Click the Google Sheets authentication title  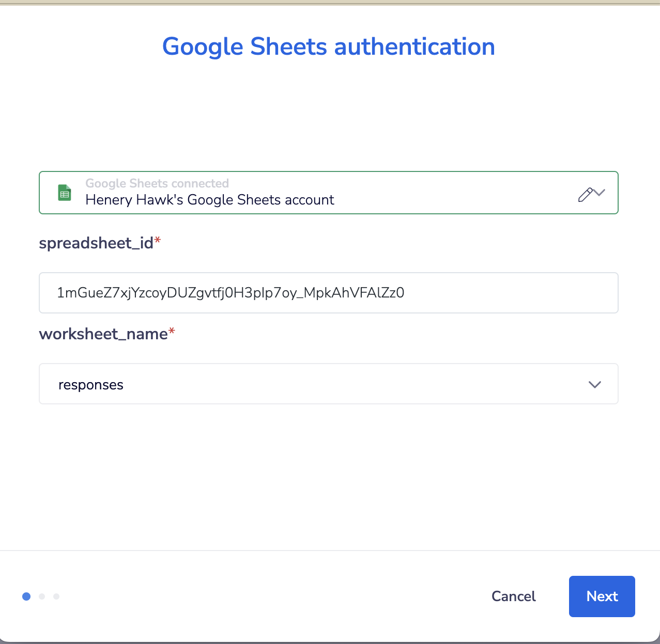pyautogui.click(x=328, y=46)
